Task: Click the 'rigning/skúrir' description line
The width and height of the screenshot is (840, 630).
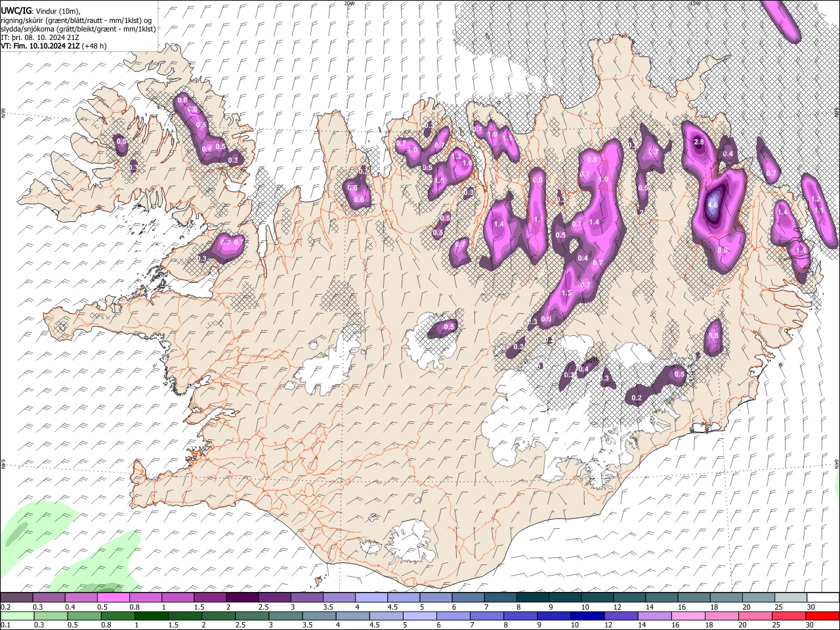Action: coord(75,20)
